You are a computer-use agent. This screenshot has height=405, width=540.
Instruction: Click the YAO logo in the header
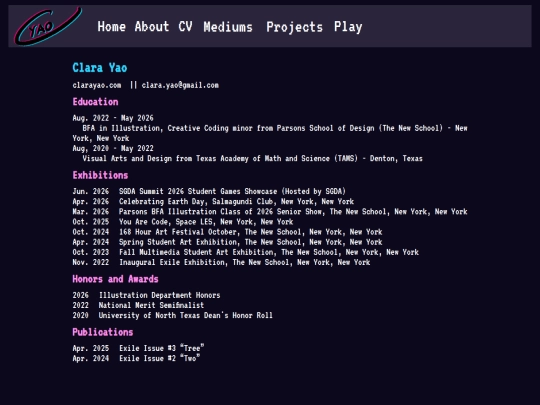[x=48, y=27]
